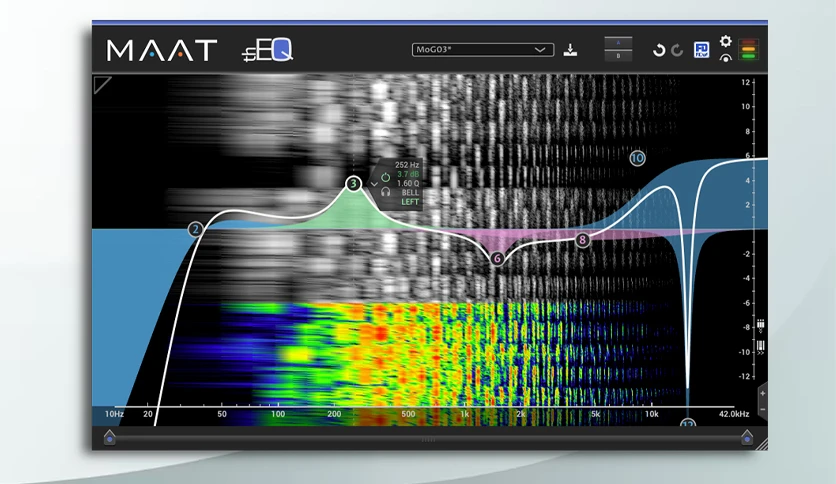Select the B comparison slot
The height and width of the screenshot is (484, 836).
click(x=618, y=55)
